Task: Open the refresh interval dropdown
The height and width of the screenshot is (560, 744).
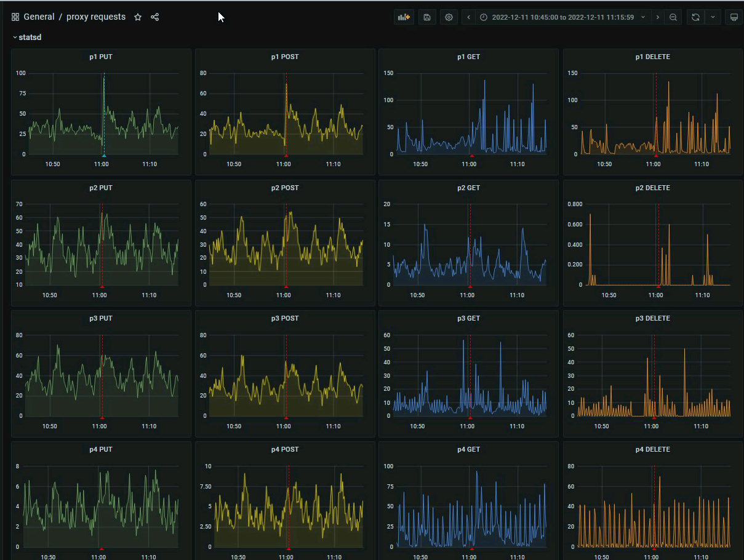Action: (x=713, y=17)
